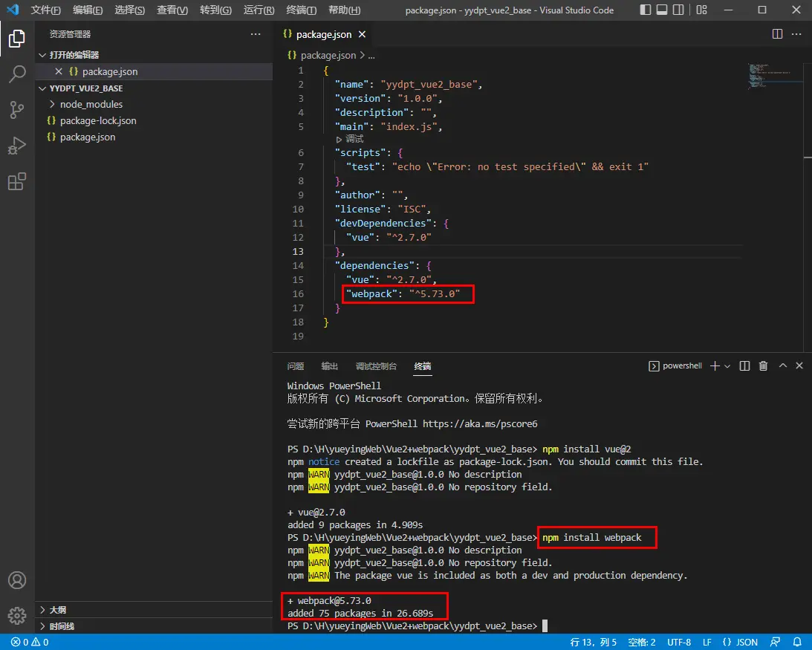Switch to the 输出 panel tab
812x650 pixels.
click(330, 366)
